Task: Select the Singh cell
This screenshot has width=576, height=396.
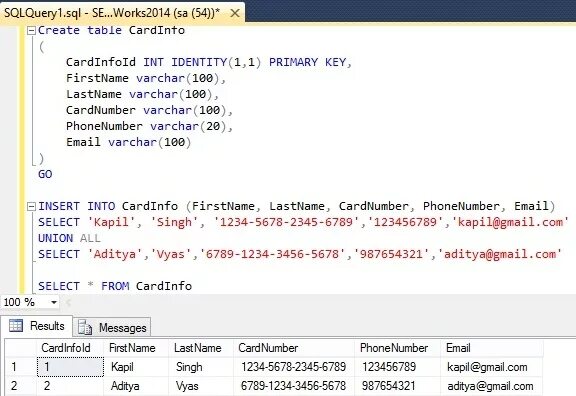Action: point(201,367)
